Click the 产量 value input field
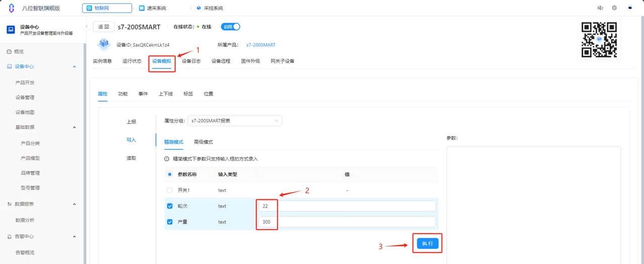Viewport: 644px width, 264px height. [x=347, y=222]
